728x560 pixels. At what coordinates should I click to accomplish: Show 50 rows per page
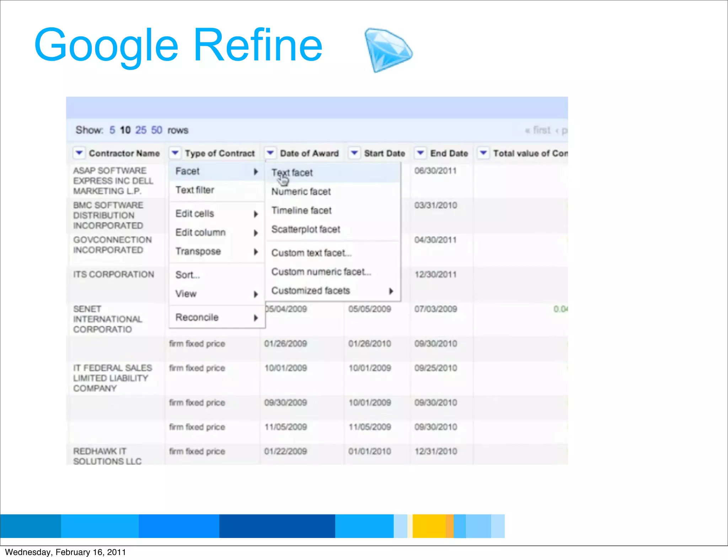(157, 130)
